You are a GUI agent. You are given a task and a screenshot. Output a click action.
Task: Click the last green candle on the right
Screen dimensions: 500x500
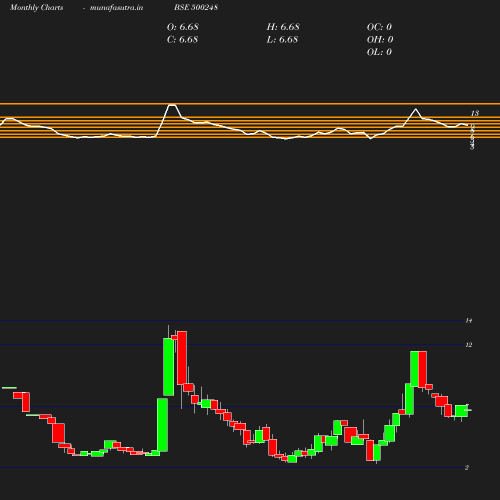462,411
